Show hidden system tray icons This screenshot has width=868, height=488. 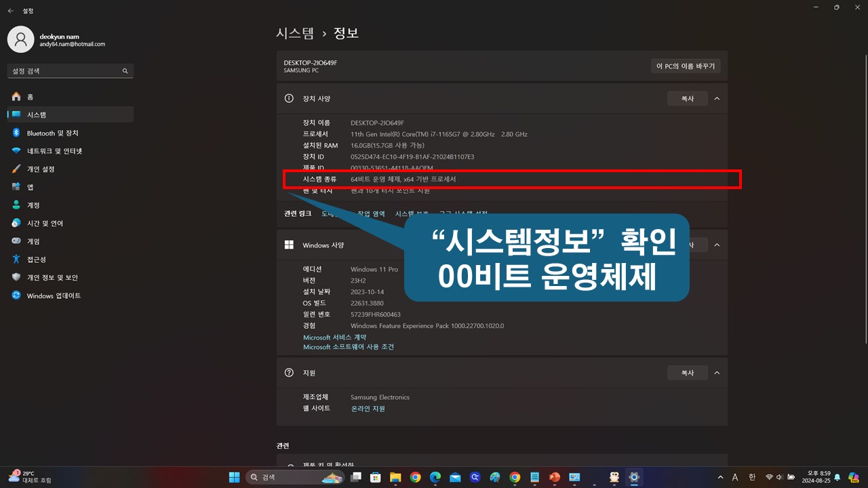tap(720, 477)
